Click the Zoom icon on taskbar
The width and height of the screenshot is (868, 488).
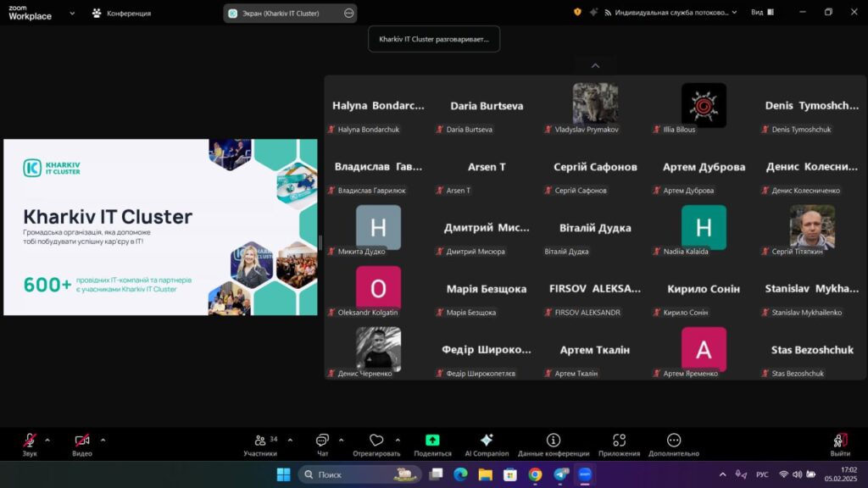[585, 474]
